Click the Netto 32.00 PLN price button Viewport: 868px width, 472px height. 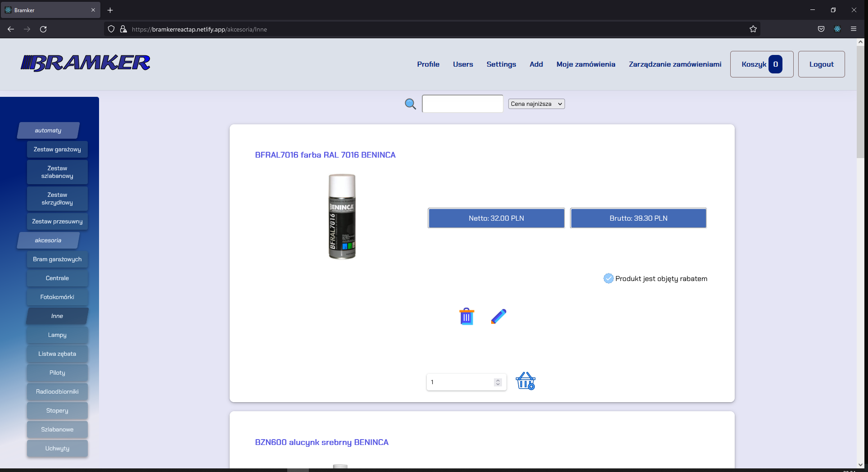click(496, 218)
